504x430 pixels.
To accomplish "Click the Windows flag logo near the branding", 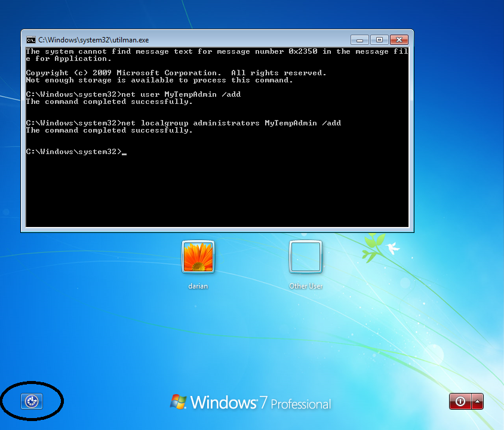I will [x=179, y=402].
